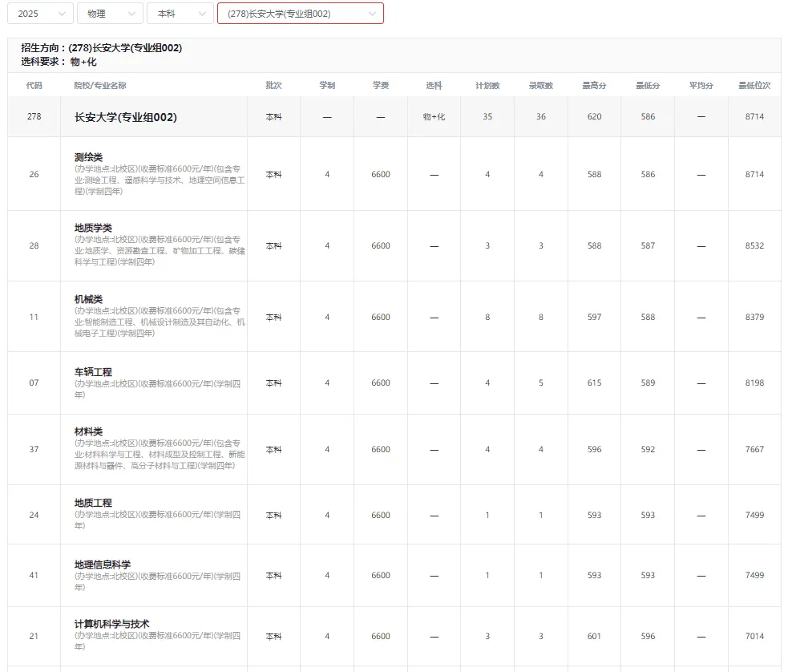
Task: Select the 测绘类 major name
Action: (x=88, y=157)
